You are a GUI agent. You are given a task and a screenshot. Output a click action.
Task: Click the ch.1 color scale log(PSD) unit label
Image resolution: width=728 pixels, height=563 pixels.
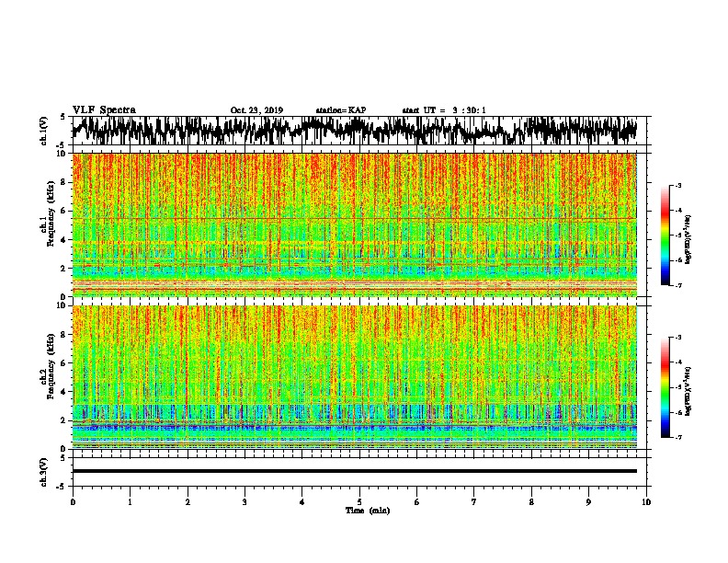(x=688, y=239)
